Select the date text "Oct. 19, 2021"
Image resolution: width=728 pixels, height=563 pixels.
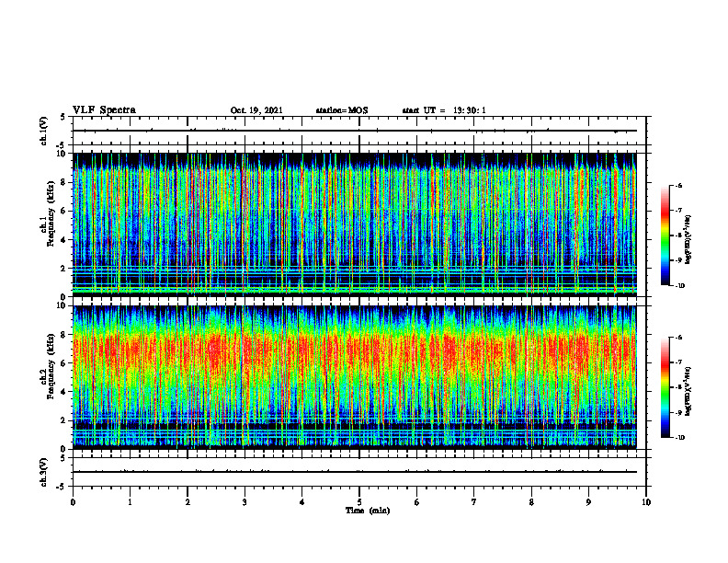256,110
